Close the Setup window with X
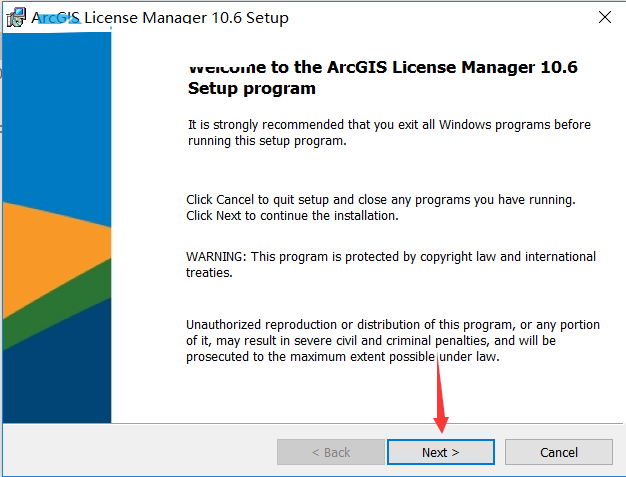This screenshot has height=477, width=626. (605, 17)
